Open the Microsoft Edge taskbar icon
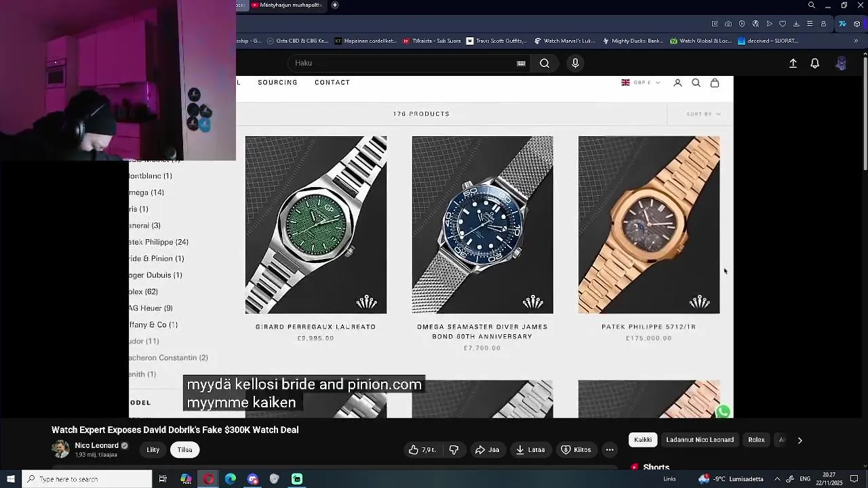868x488 pixels. pos(231,479)
